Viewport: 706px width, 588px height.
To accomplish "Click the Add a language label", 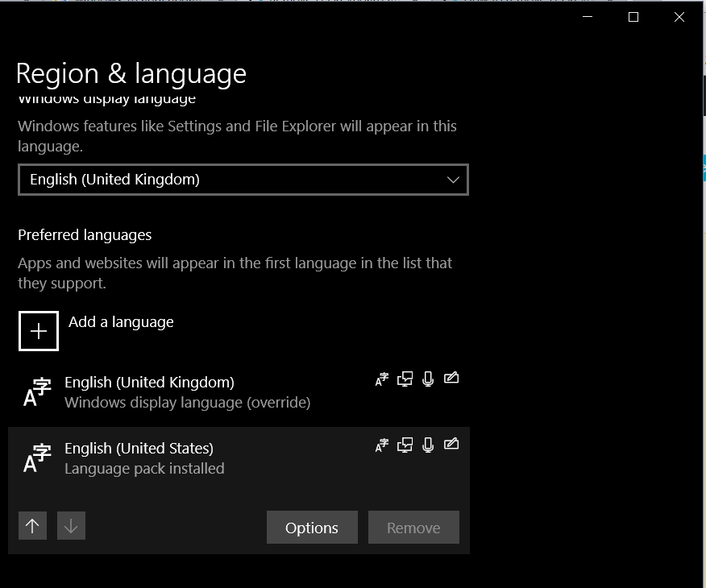I will pos(120,321).
